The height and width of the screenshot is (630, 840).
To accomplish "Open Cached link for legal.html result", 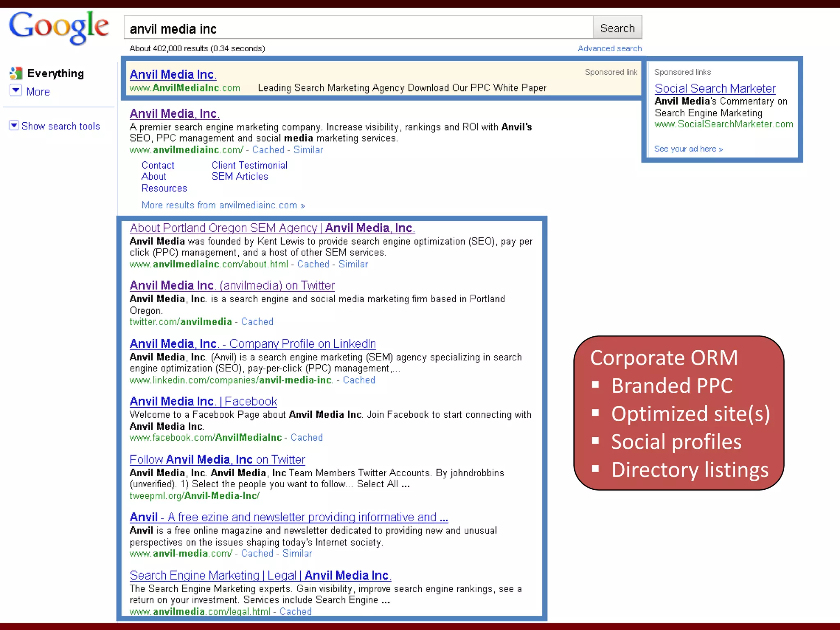I will click(x=296, y=612).
